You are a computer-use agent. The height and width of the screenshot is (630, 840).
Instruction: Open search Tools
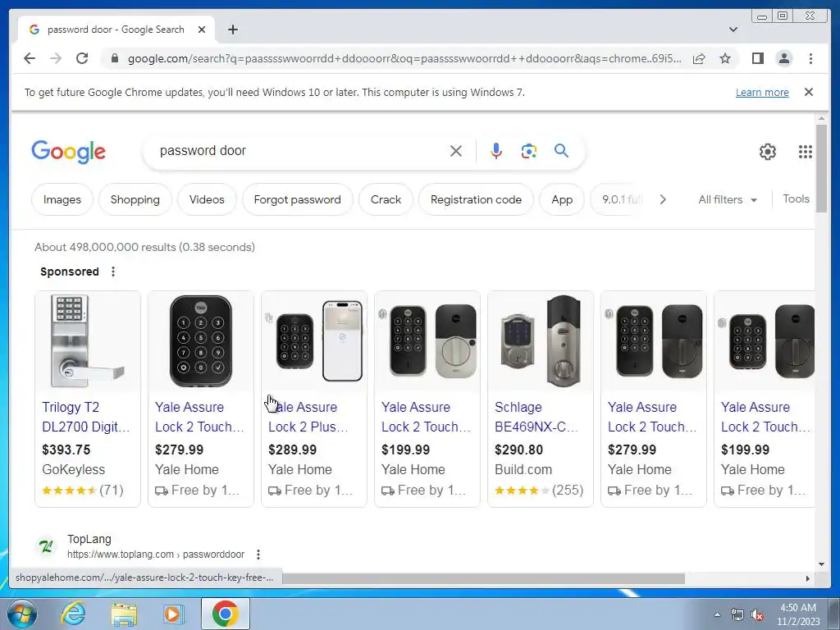point(796,199)
